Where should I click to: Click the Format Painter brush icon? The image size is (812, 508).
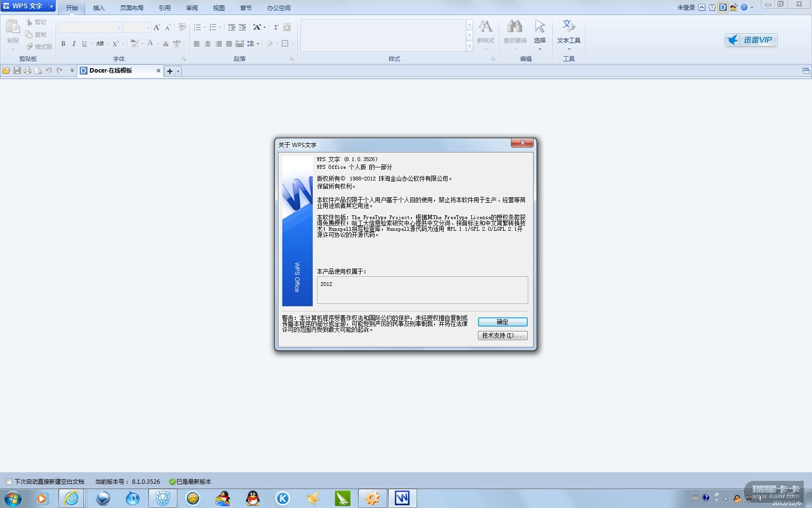pyautogui.click(x=29, y=46)
